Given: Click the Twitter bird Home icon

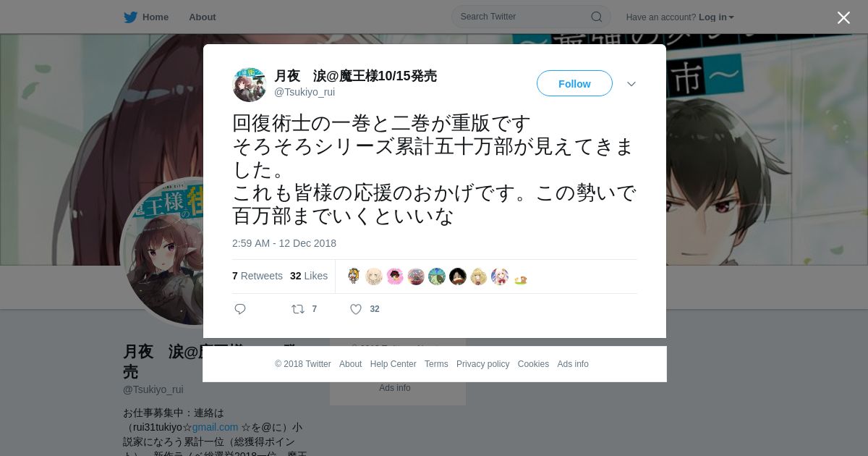Looking at the screenshot, I should (x=130, y=17).
